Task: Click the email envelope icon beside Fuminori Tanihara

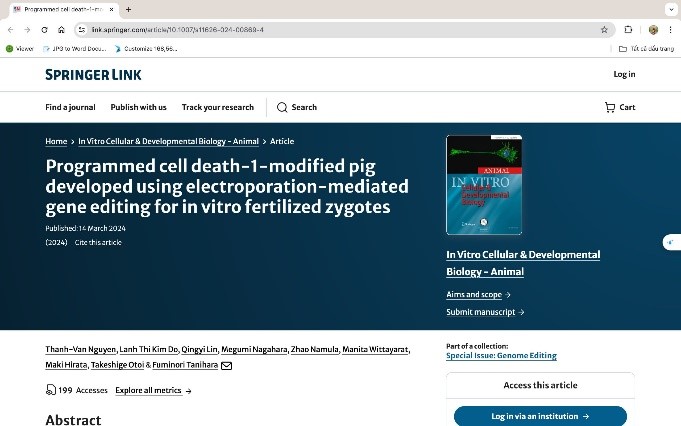Action: (226, 366)
